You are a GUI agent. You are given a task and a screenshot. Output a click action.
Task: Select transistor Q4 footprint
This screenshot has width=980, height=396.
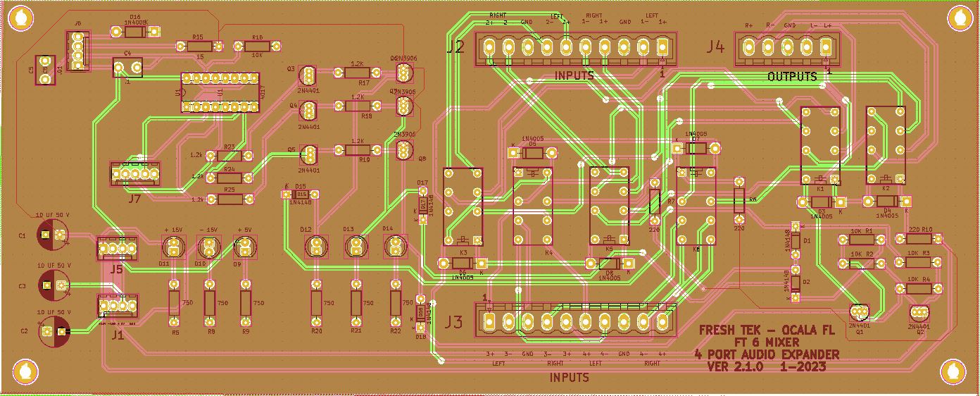308,111
